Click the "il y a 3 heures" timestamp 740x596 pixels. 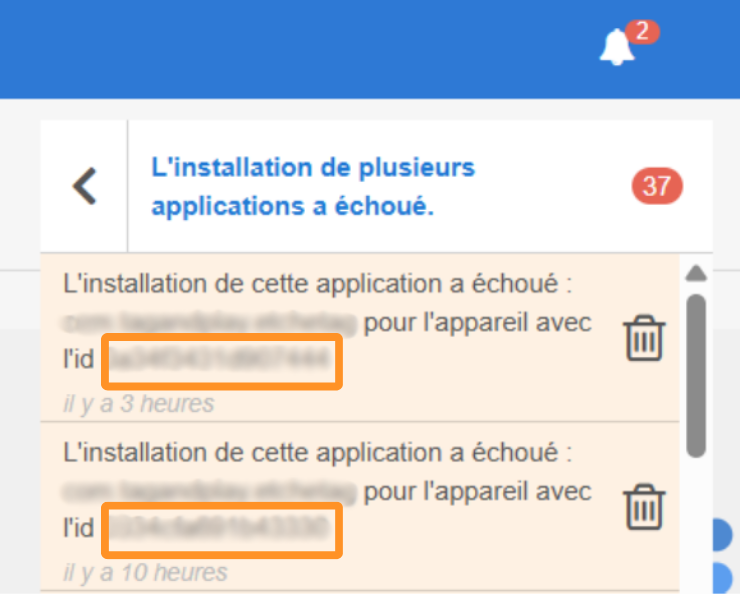coord(138,405)
